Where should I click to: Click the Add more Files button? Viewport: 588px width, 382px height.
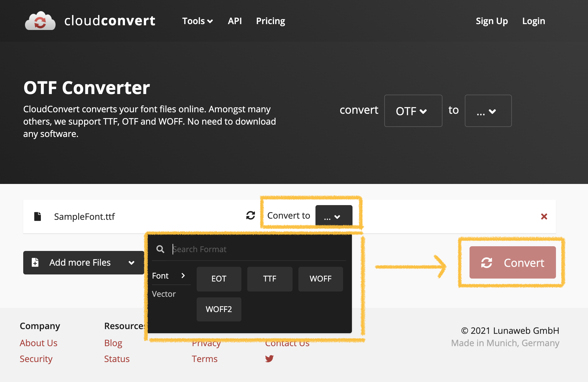(83, 262)
